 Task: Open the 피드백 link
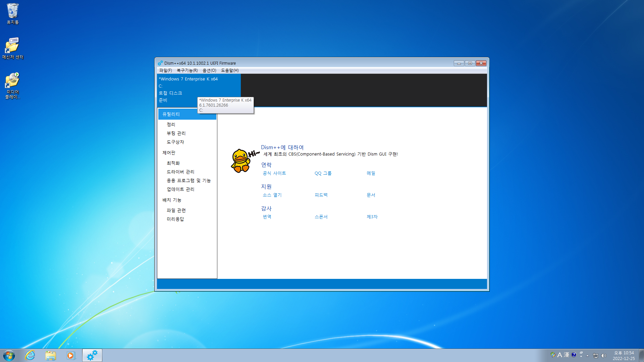point(321,195)
